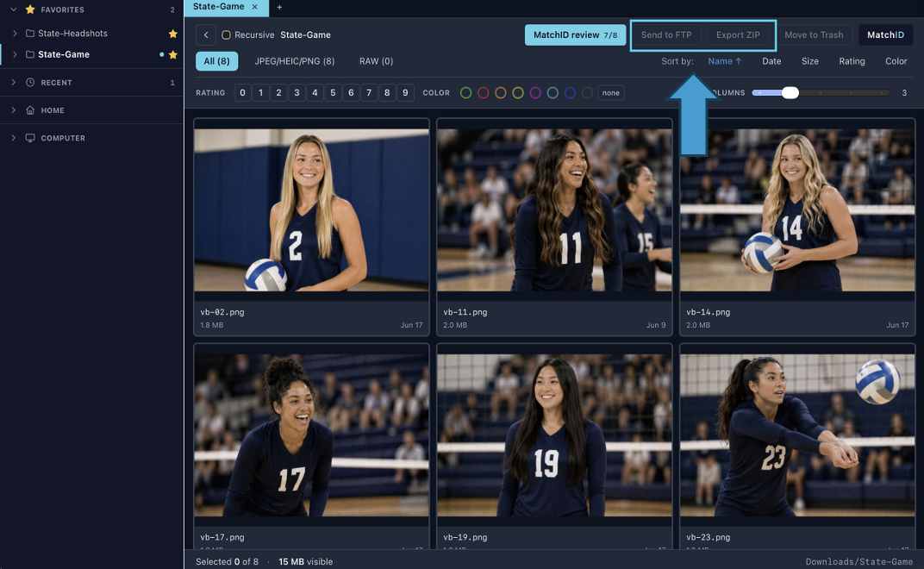Select the RAW (0) filter tab
Viewport: 924px width, 569px height.
pos(376,61)
